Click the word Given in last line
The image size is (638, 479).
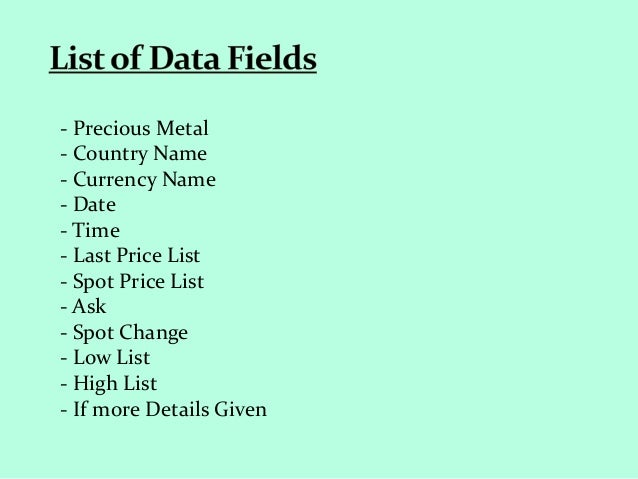tap(240, 409)
